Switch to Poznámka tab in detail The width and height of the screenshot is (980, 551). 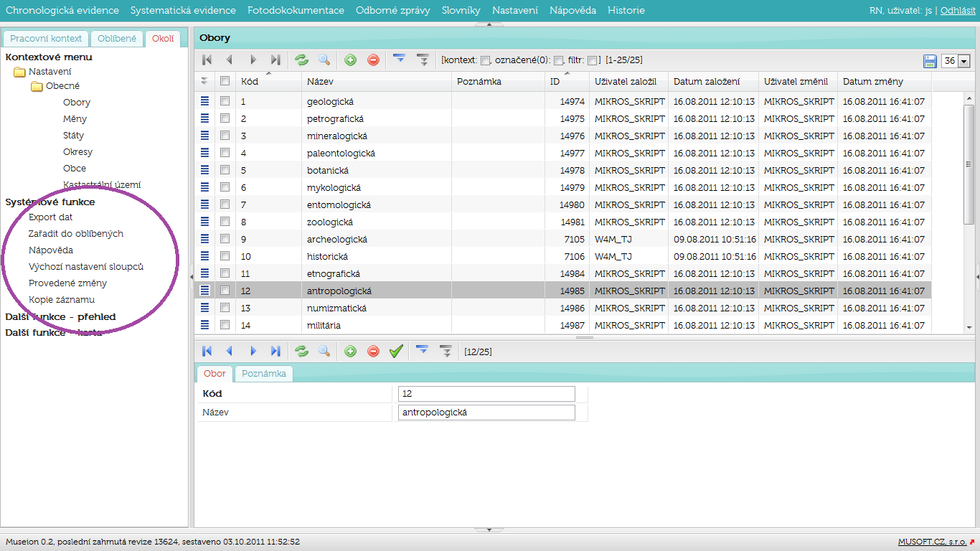(264, 374)
